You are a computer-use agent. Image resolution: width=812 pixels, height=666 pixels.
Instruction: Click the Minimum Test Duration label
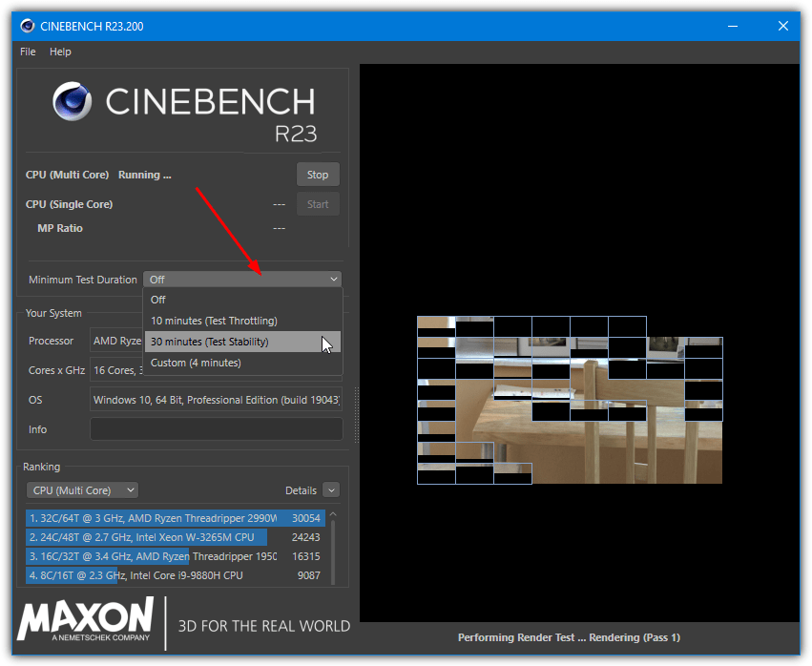(83, 280)
